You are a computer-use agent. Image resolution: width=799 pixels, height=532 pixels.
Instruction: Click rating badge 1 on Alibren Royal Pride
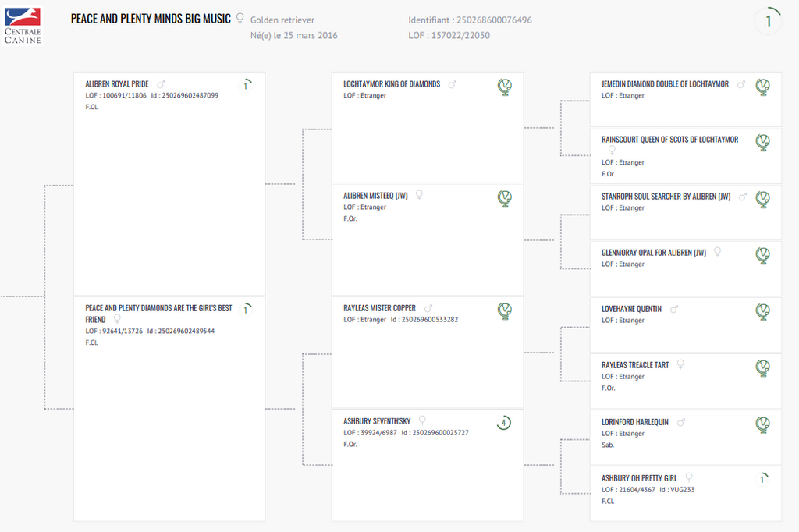click(x=246, y=86)
